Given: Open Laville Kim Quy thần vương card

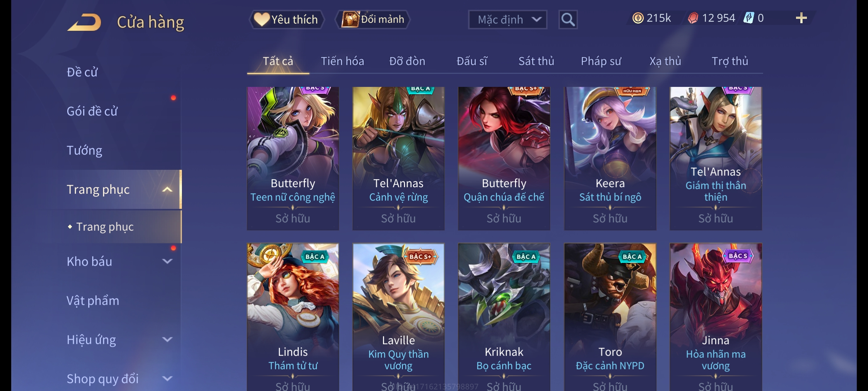Looking at the screenshot, I should point(399,317).
